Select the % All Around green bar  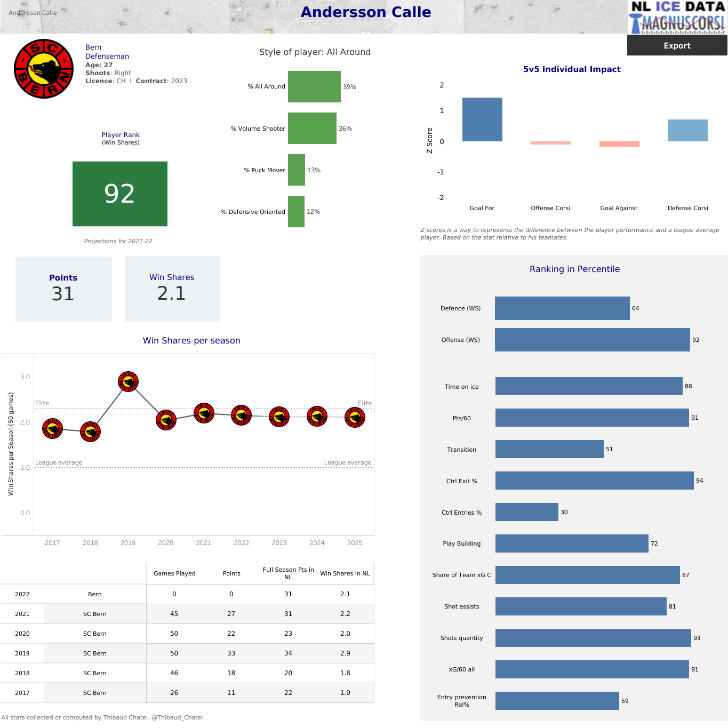[x=314, y=86]
